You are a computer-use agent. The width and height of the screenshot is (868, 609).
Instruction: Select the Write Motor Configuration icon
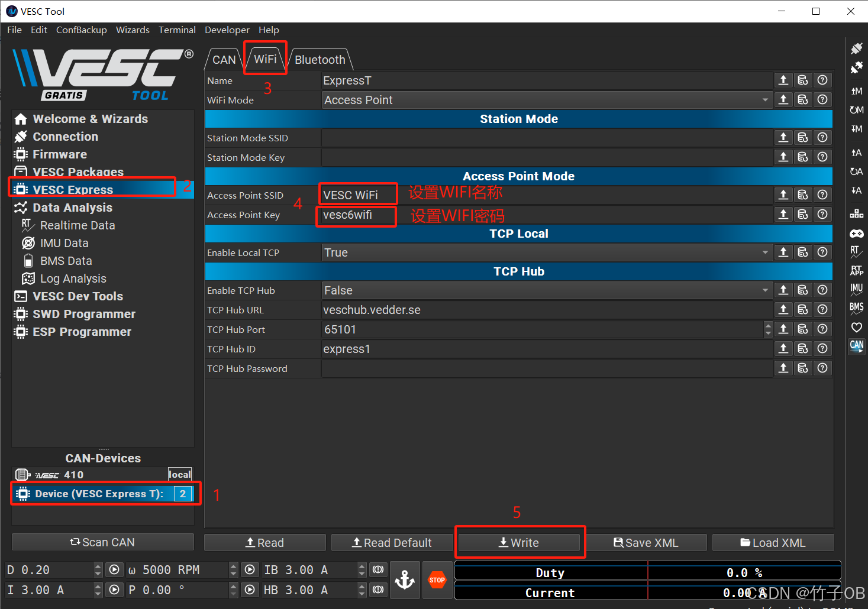(856, 92)
